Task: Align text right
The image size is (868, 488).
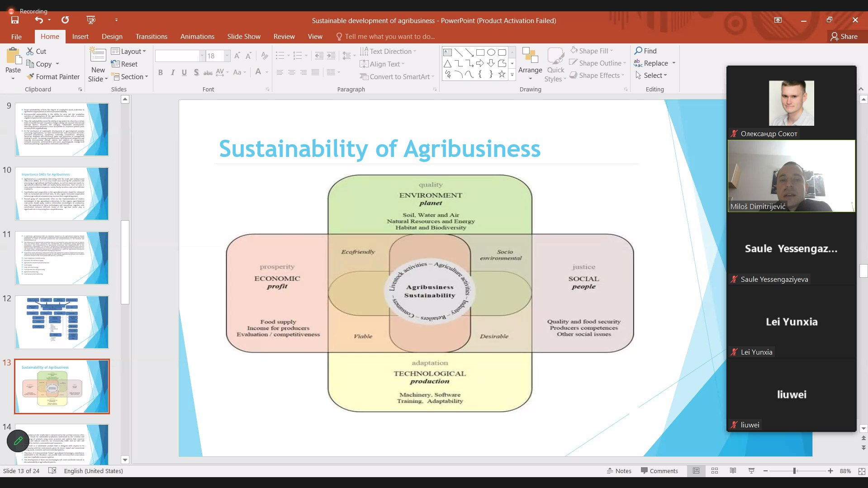Action: [x=304, y=72]
